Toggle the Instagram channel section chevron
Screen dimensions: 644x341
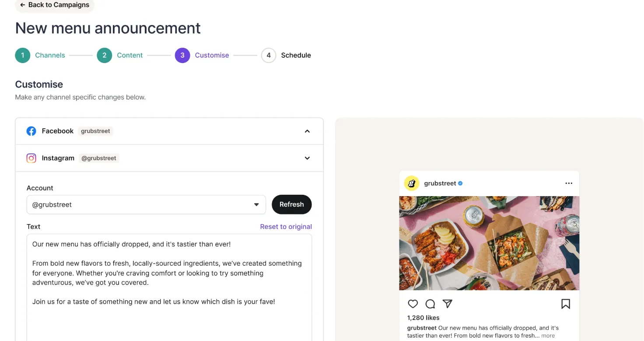307,158
